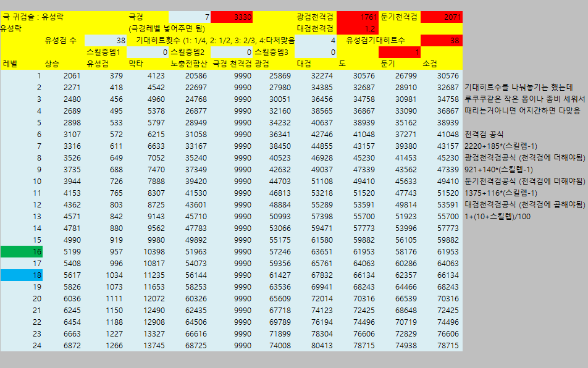This screenshot has height=368, width=588.
Task: Select the red 광검천격검 cell showing 1761
Action: 358,17
